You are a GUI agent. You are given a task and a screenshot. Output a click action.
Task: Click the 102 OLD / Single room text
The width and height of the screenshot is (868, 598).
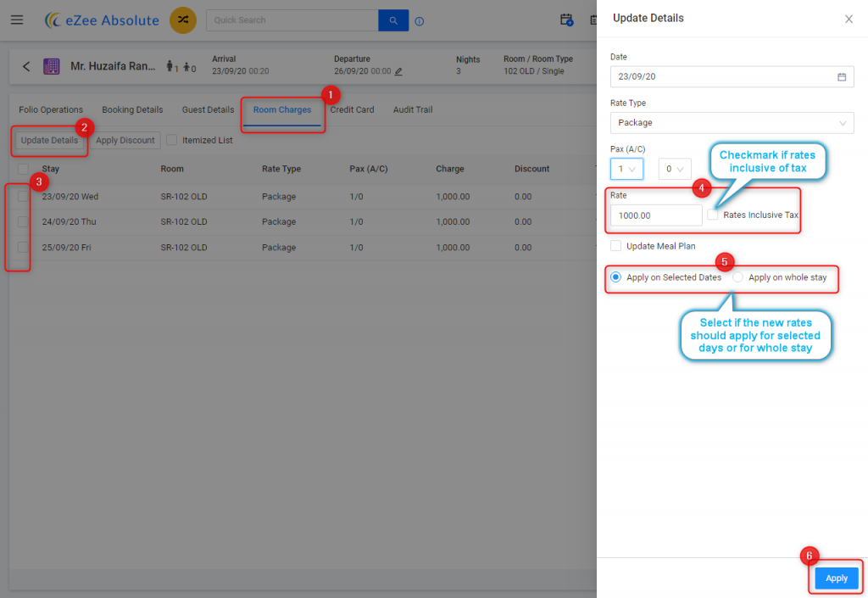(534, 71)
